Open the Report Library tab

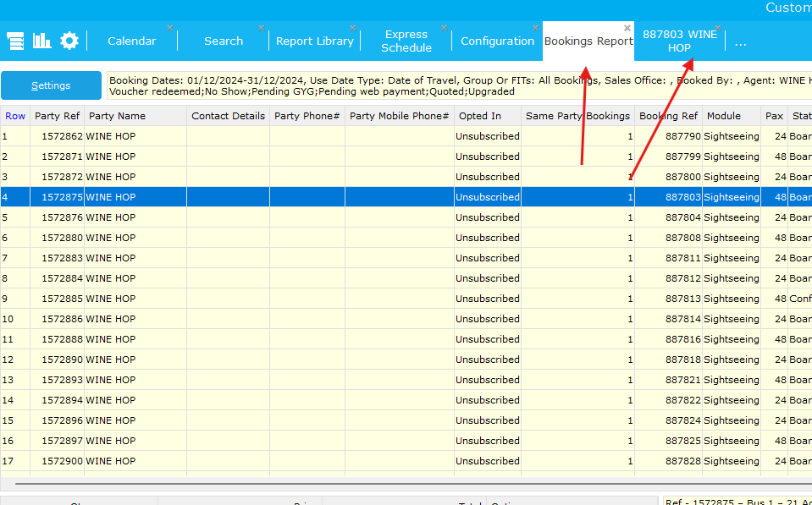pos(315,41)
